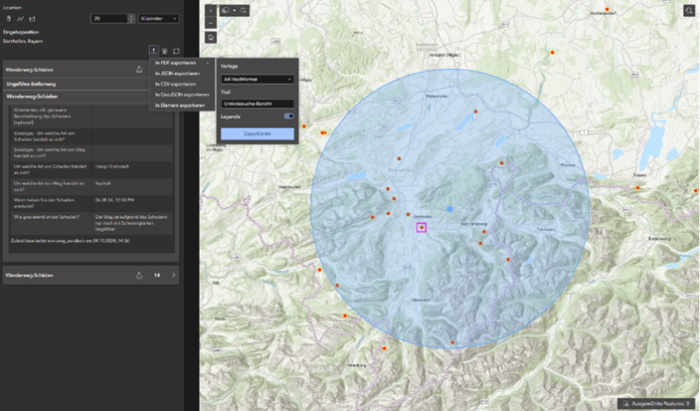Open the A4 Hochformat Vorlage dropdown
Image resolution: width=700 pixels, height=411 pixels.
pos(257,79)
